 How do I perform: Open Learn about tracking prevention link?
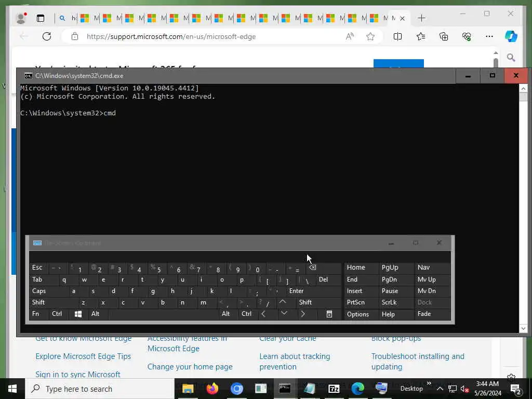[295, 362]
